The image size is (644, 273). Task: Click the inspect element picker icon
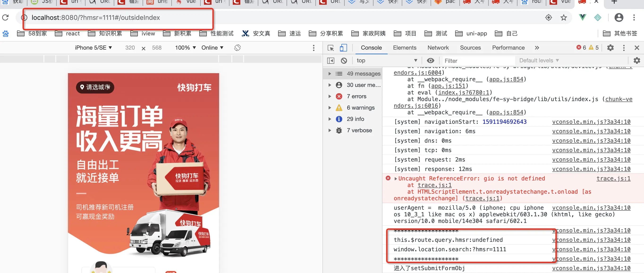click(330, 48)
